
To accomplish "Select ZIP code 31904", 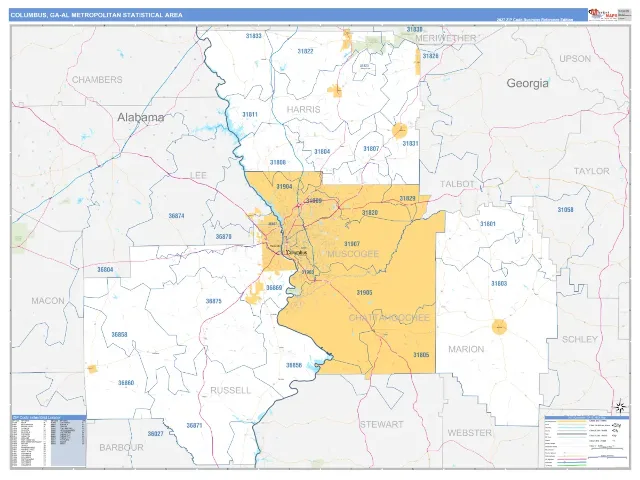I will (284, 187).
